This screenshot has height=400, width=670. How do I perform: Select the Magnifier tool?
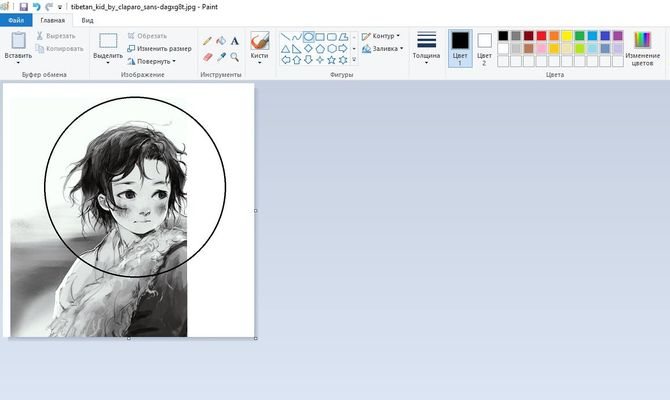[235, 57]
